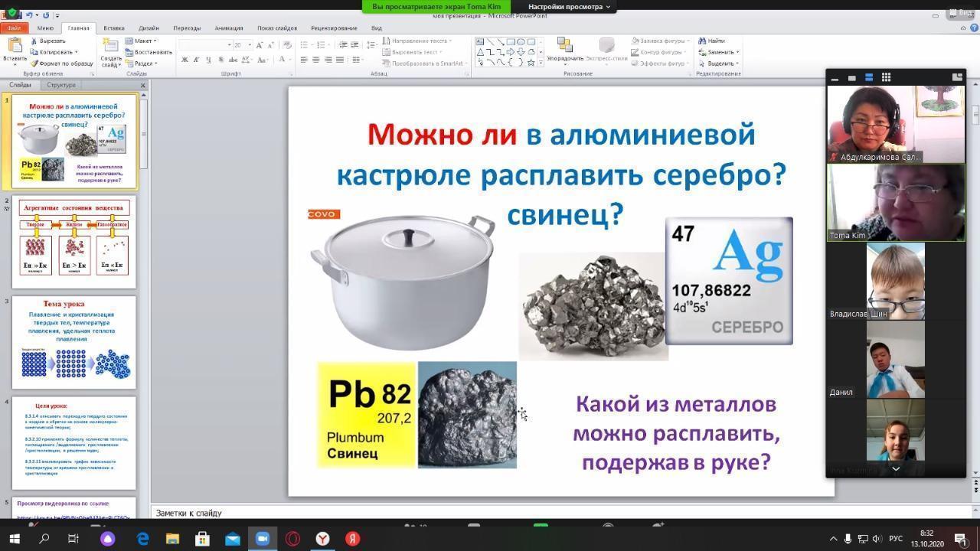The image size is (980, 551).
Task: Expand the Макет layout dropdown
Action: tap(142, 41)
